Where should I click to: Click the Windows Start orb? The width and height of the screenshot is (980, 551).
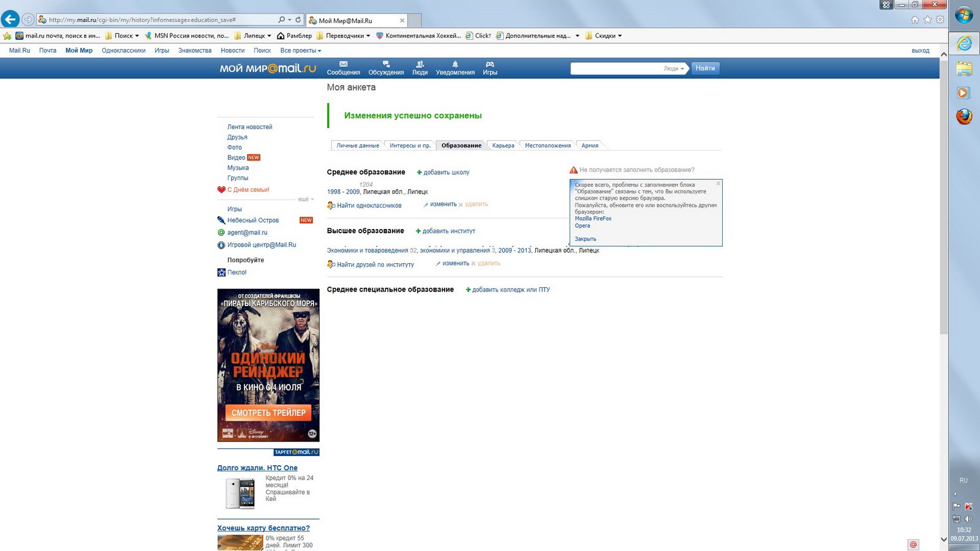pos(964,15)
